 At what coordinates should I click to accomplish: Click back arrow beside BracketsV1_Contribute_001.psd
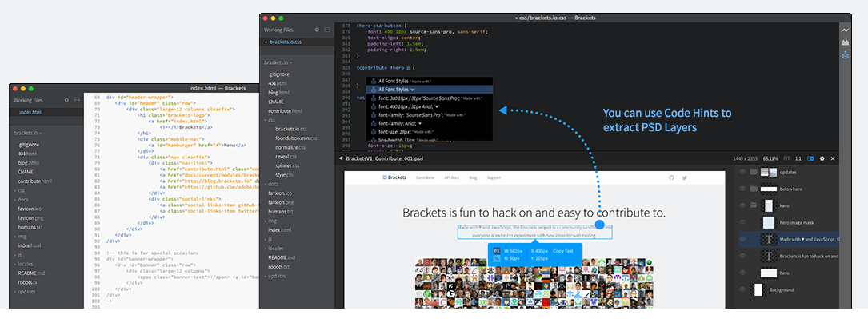[340, 158]
